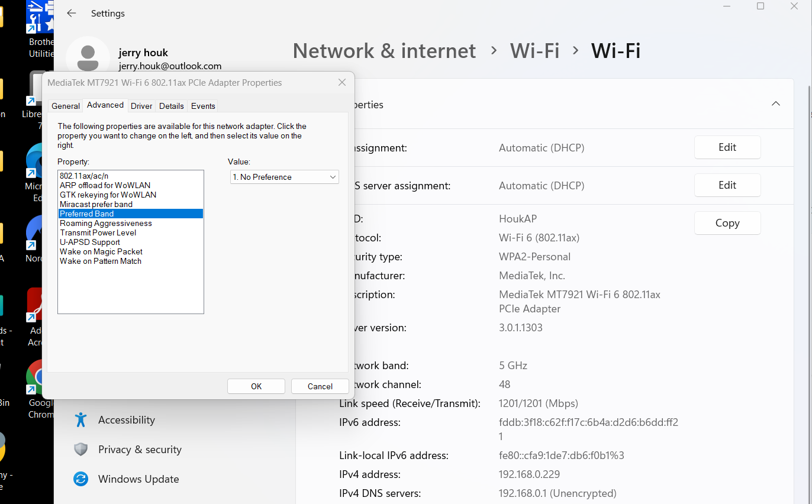Switch to the Driver tab
The image size is (812, 504).
(141, 106)
